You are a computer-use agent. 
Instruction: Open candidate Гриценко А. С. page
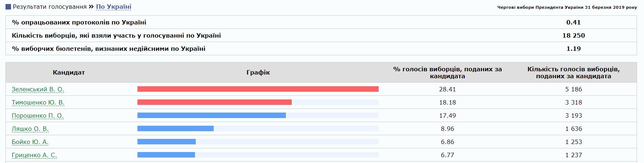(34, 155)
